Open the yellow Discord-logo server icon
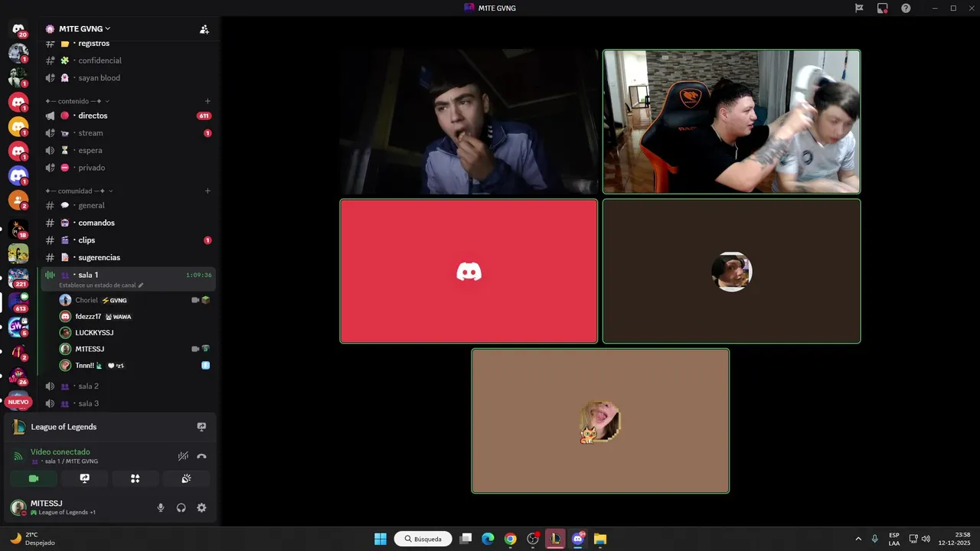This screenshot has height=551, width=980. [18, 127]
